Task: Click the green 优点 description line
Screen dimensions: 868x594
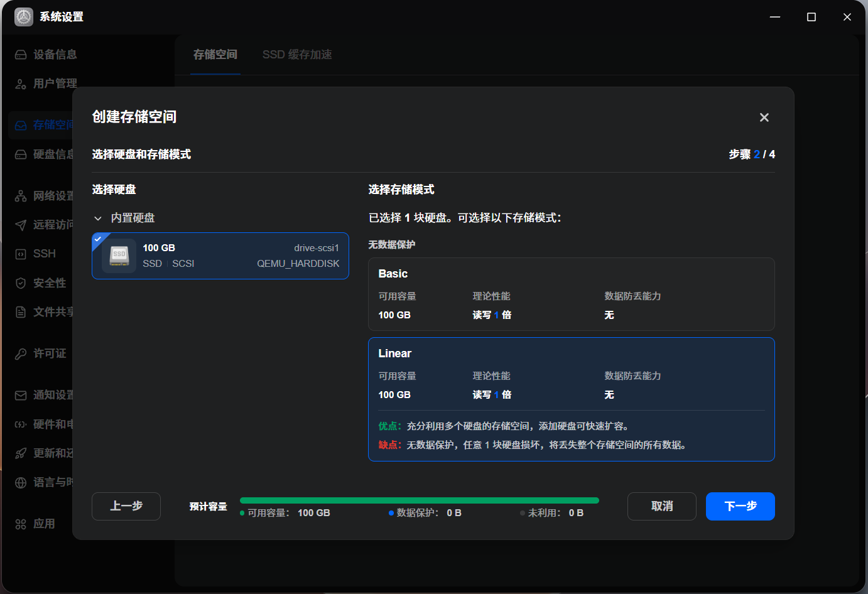Action: [504, 426]
